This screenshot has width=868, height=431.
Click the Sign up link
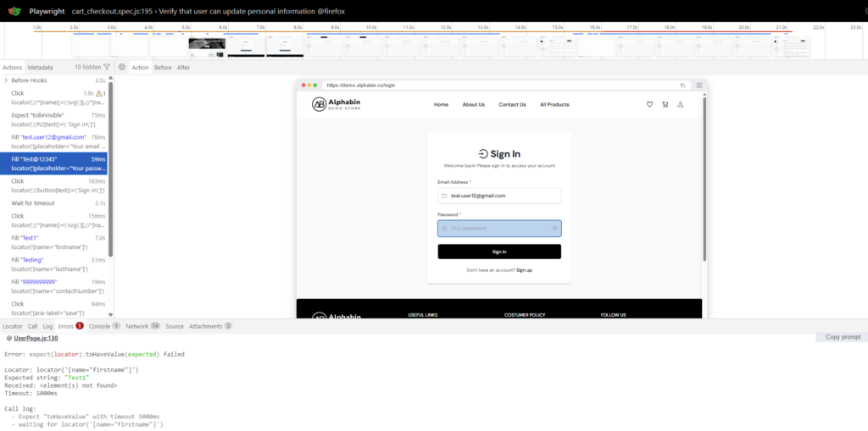524,270
